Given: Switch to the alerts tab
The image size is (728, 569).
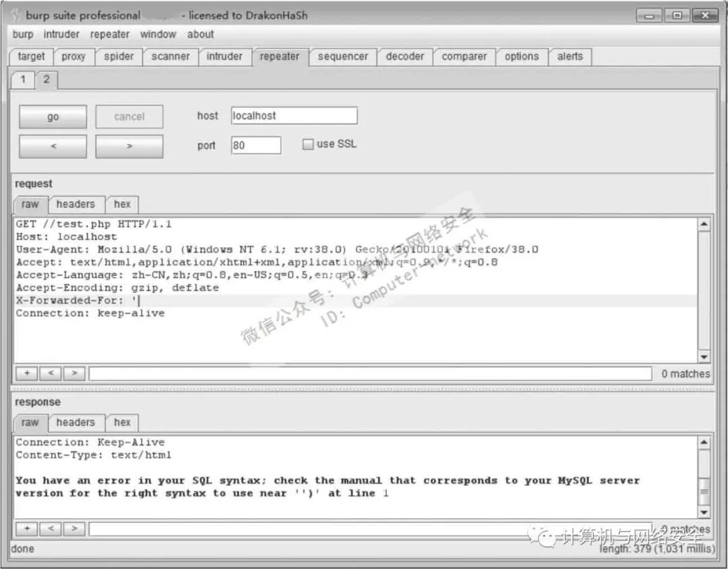Looking at the screenshot, I should coord(570,57).
